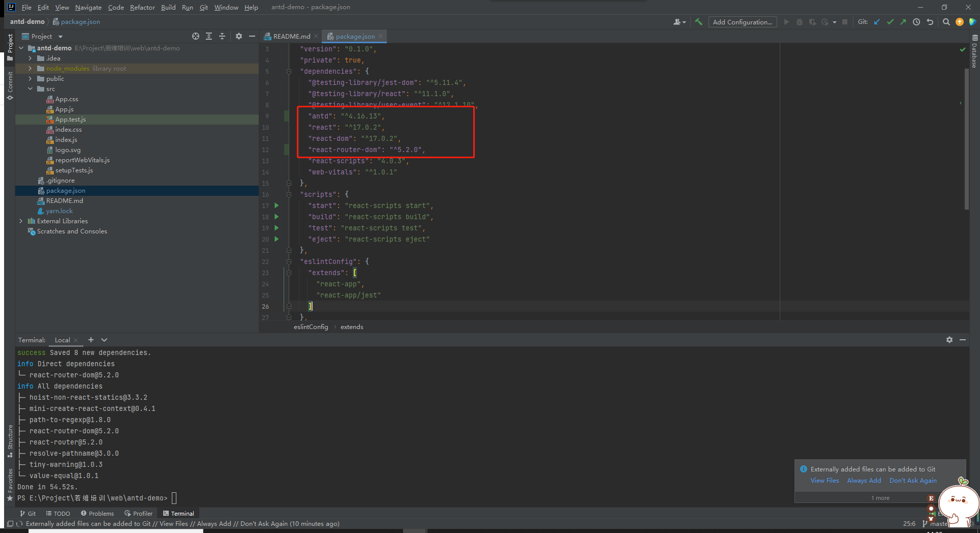Fold the eslintConfig block in editor
The height and width of the screenshot is (533, 980).
tap(289, 261)
